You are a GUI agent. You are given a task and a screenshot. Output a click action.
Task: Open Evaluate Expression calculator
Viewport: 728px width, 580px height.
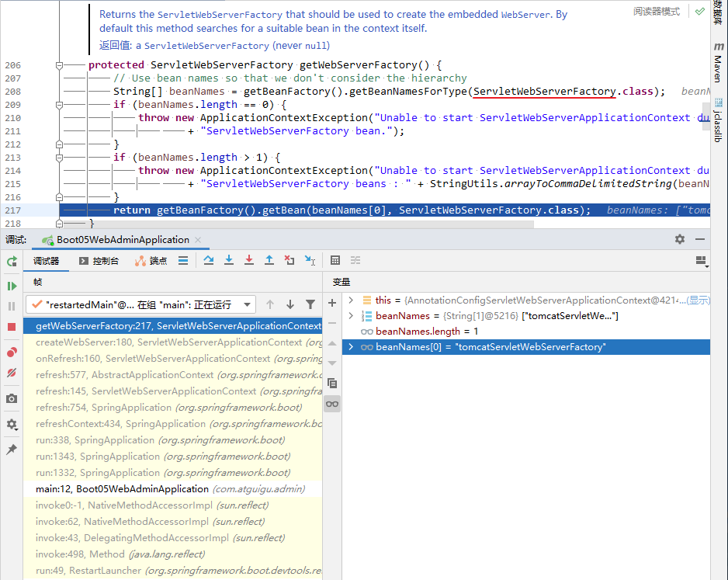tap(335, 261)
